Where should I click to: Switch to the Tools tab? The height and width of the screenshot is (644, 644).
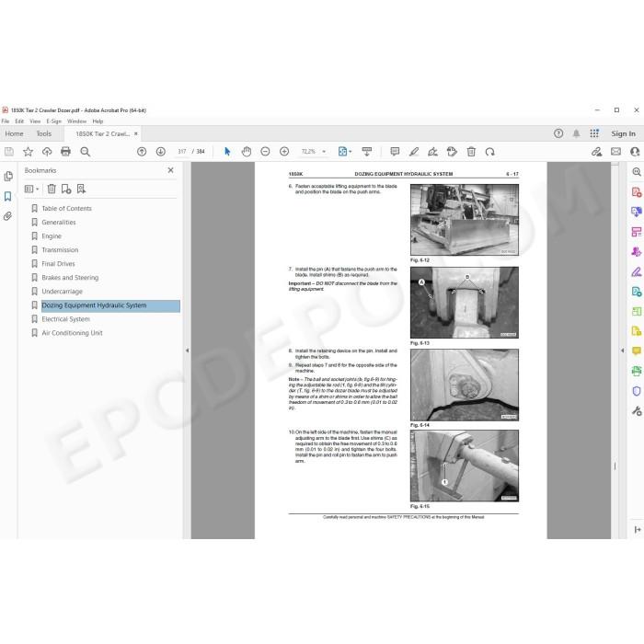coord(44,134)
